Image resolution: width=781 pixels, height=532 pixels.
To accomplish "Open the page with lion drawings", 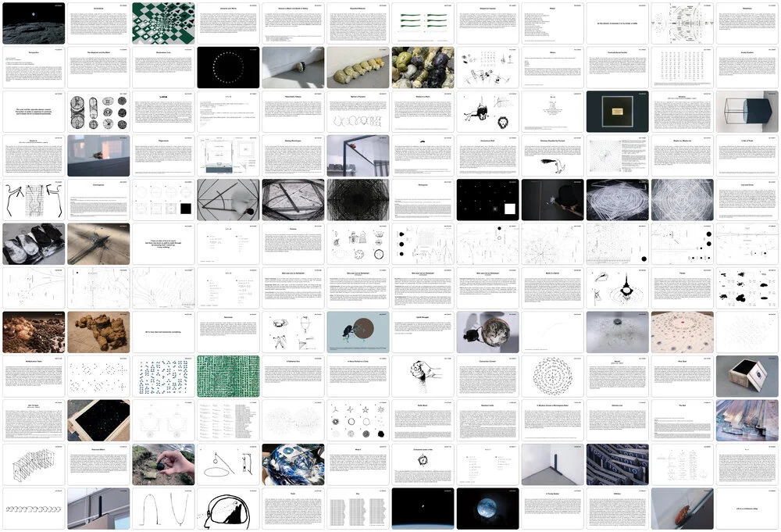I will 487,112.
